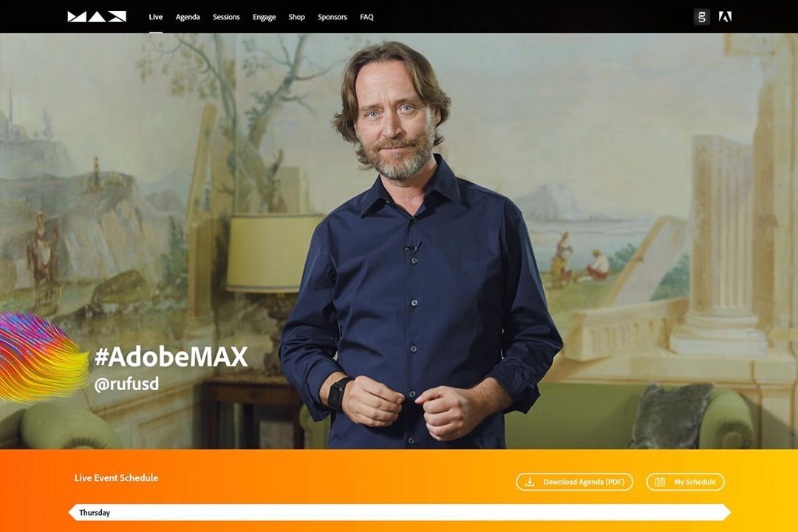798x532 pixels.
Task: Switch to the Live tab
Action: click(x=156, y=17)
